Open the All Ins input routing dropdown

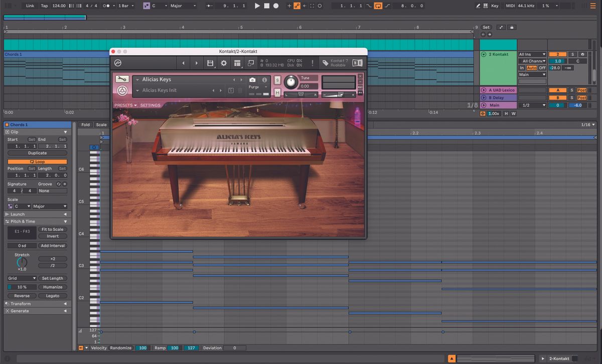click(x=531, y=54)
